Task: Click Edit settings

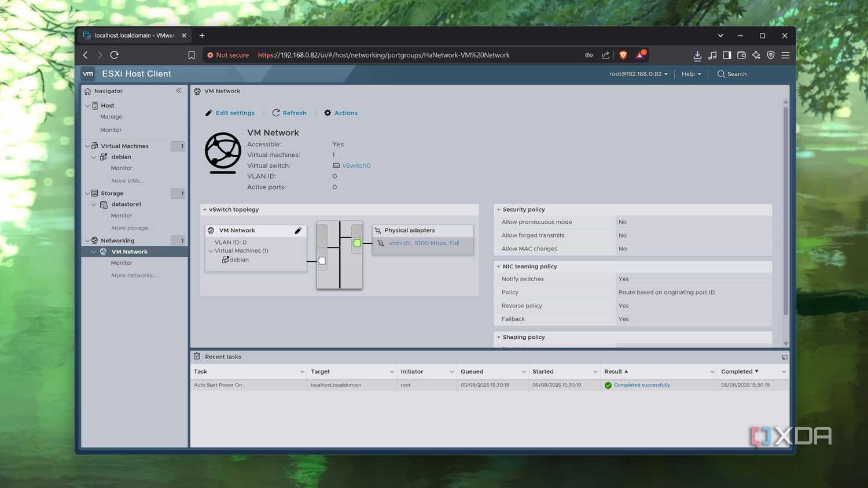Action: coord(230,113)
